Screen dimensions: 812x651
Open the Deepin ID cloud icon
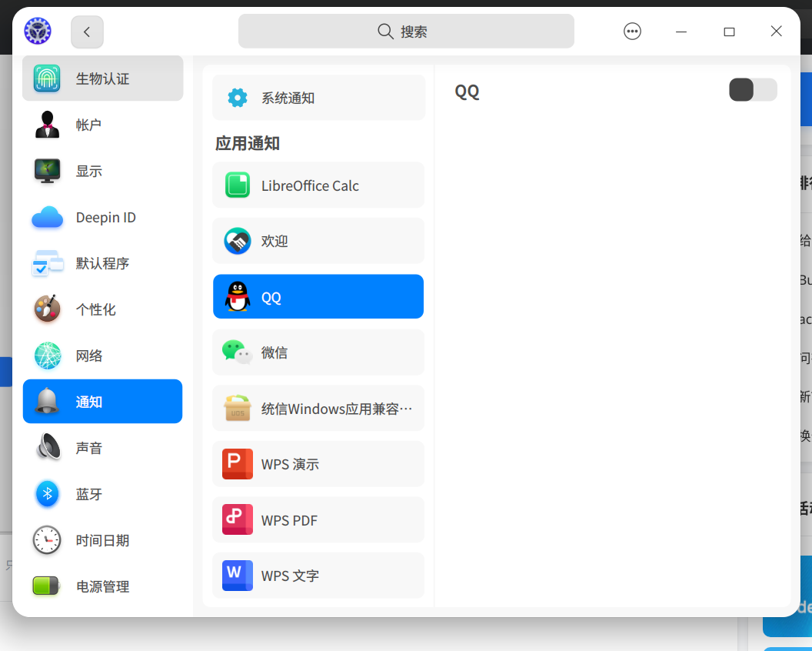click(x=47, y=217)
